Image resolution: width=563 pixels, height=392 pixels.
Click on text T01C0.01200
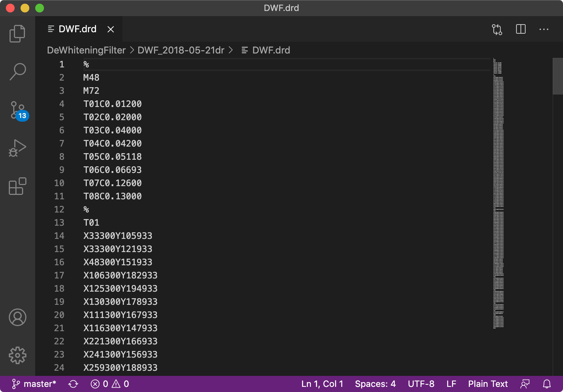coord(113,104)
